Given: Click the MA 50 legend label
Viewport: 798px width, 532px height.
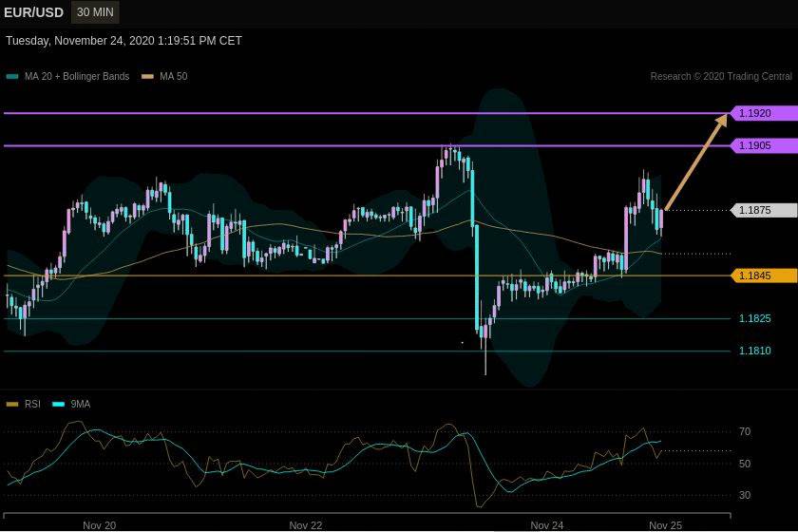Looking at the screenshot, I should pyautogui.click(x=174, y=76).
